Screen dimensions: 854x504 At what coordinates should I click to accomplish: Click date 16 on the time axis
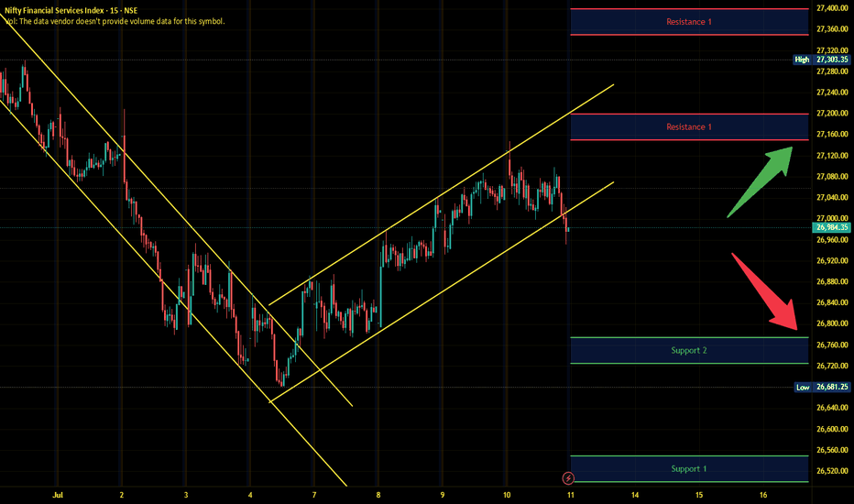763,495
